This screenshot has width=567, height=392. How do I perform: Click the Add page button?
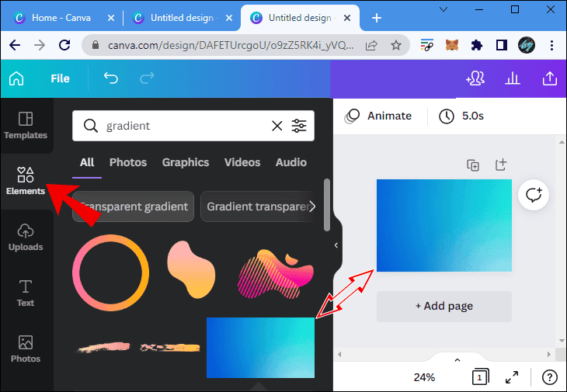[444, 306]
